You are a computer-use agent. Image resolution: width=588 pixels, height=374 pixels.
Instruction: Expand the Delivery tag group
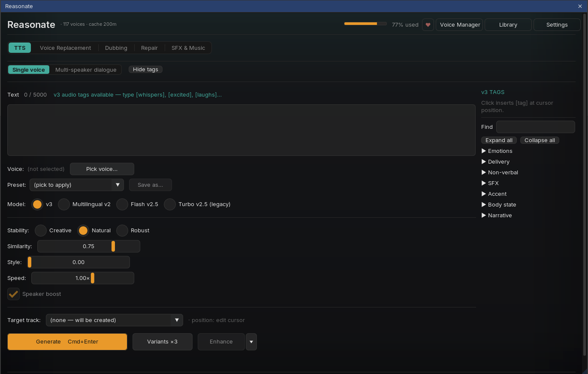click(x=496, y=162)
